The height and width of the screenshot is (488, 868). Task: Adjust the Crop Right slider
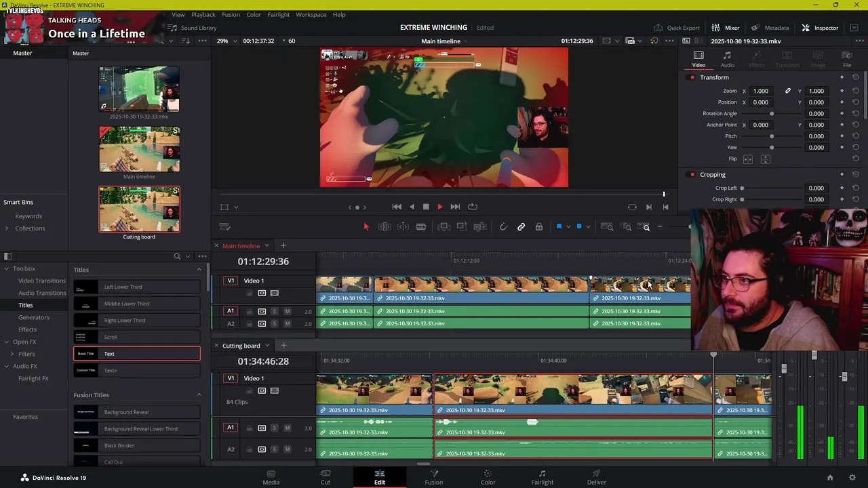click(772, 199)
